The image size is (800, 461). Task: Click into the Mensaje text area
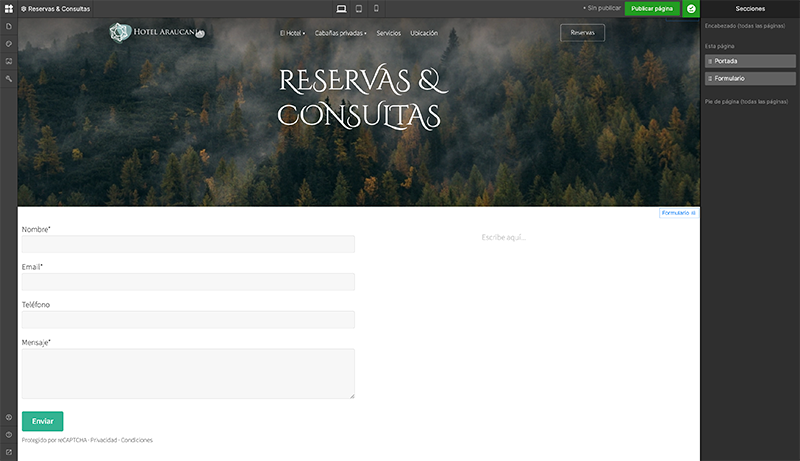[188, 373]
